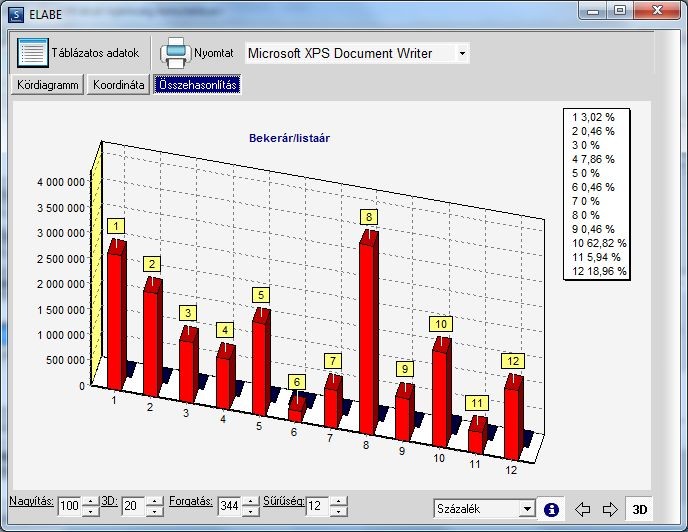Open the Táblázatos adatok table icon
Screen dimensions: 688x532
pyautogui.click(x=32, y=53)
